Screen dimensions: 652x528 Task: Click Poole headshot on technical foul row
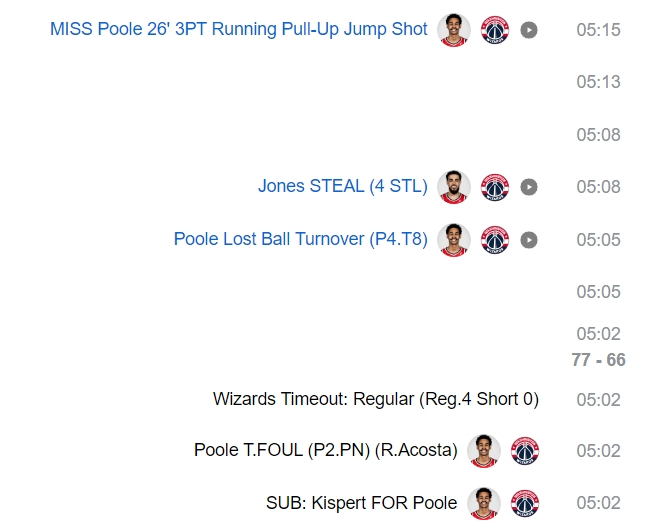pyautogui.click(x=484, y=451)
